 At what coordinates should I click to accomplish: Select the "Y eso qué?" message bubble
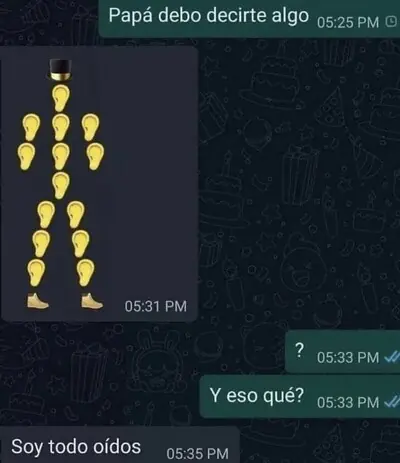point(300,397)
